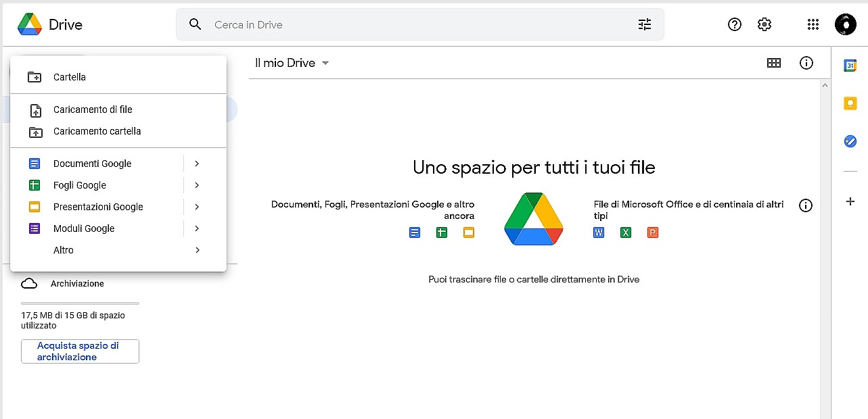The image size is (868, 419).
Task: Add more add-ons plus icon
Action: pyautogui.click(x=850, y=201)
